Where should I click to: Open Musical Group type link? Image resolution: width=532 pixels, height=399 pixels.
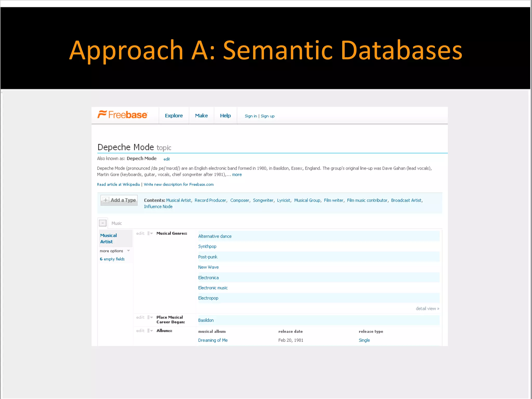307,200
